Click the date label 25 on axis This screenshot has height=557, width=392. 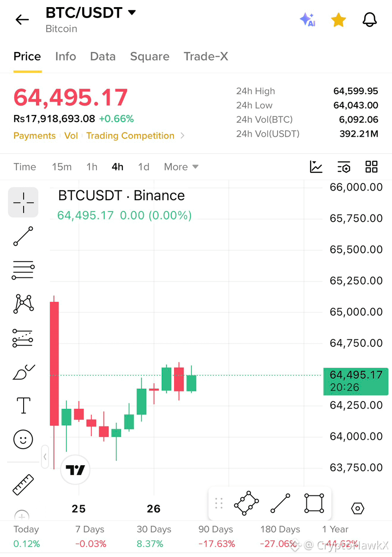[x=79, y=509]
